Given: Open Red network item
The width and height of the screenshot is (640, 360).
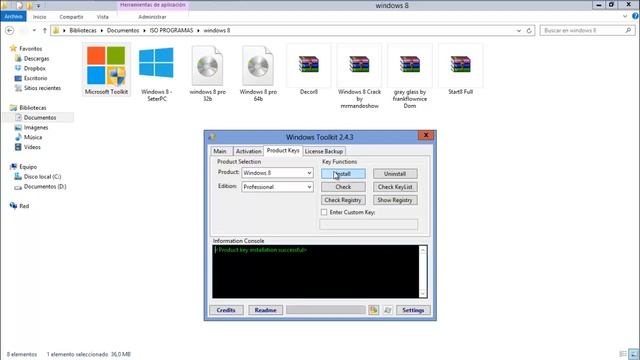Looking at the screenshot, I should click(19, 206).
